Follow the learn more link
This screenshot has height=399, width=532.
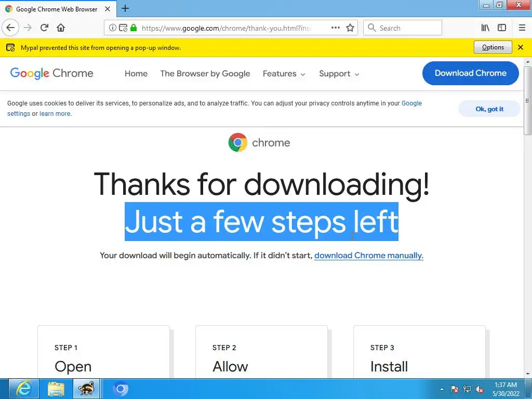point(55,114)
